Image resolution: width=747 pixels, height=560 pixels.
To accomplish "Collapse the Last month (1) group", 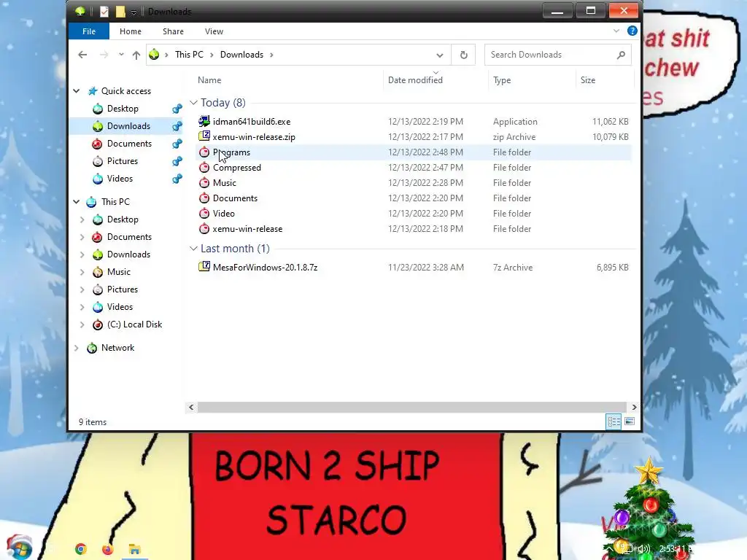I will 193,248.
